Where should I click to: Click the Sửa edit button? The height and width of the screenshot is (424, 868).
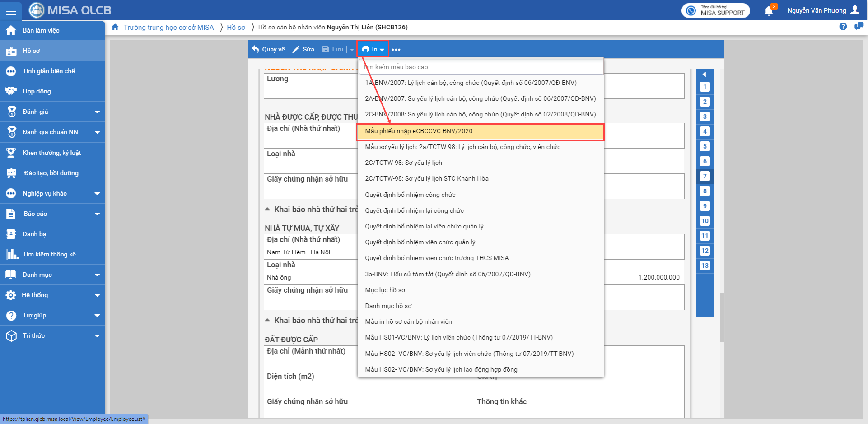pyautogui.click(x=303, y=49)
